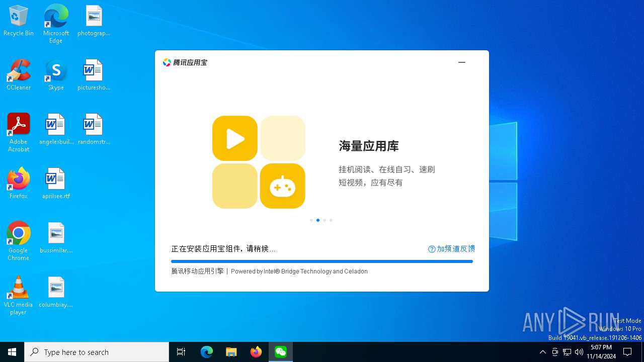Viewport: 644px width, 362px height.
Task: Click the yellow play video tile
Action: point(235,138)
